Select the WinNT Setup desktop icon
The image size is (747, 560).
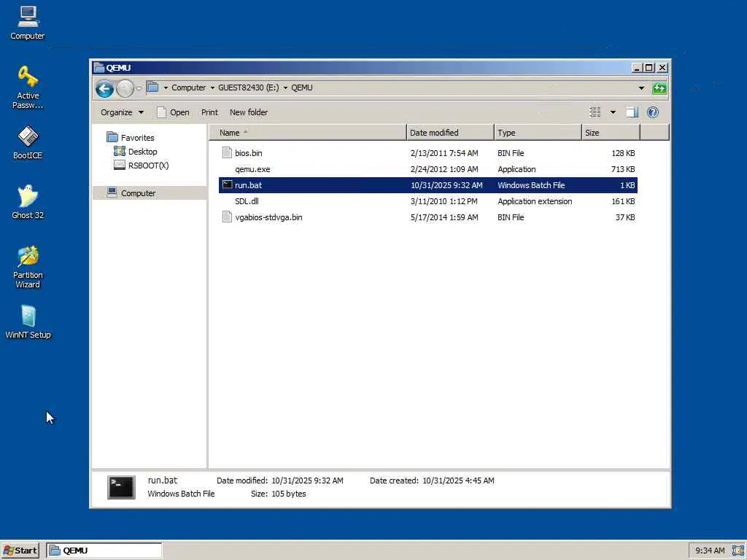(28, 322)
